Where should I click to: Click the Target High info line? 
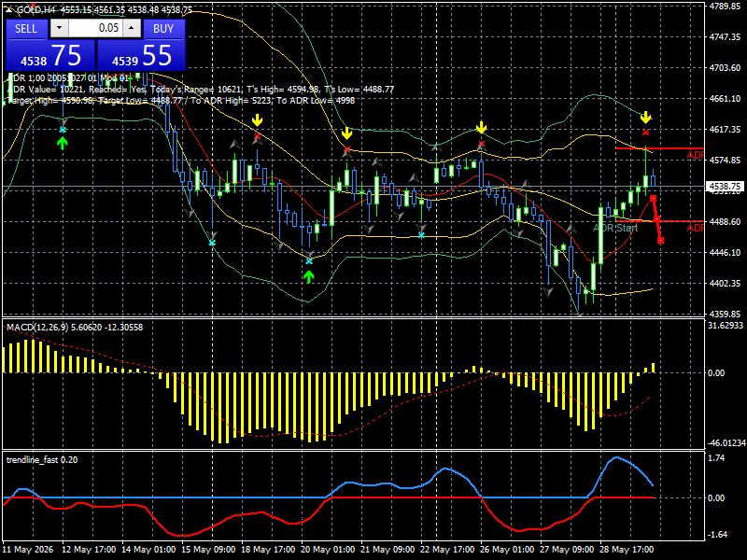(181, 101)
